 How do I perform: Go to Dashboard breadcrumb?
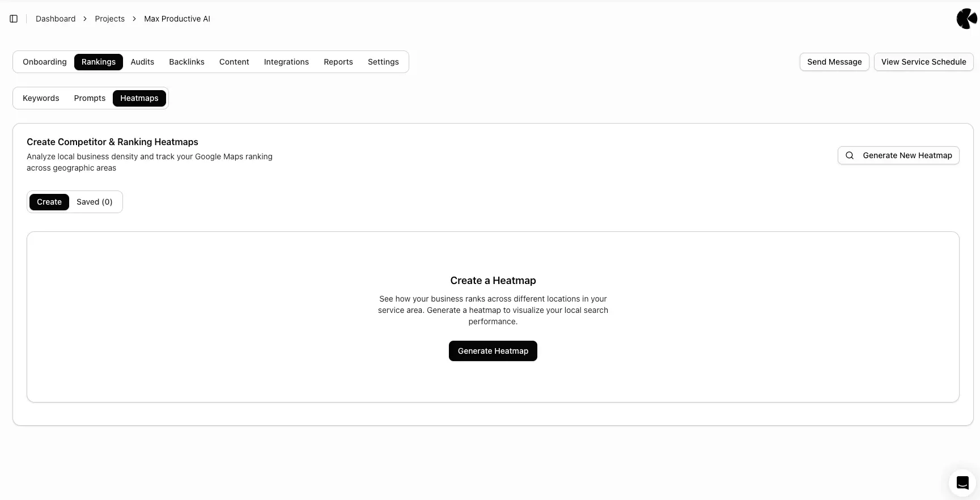coord(56,19)
